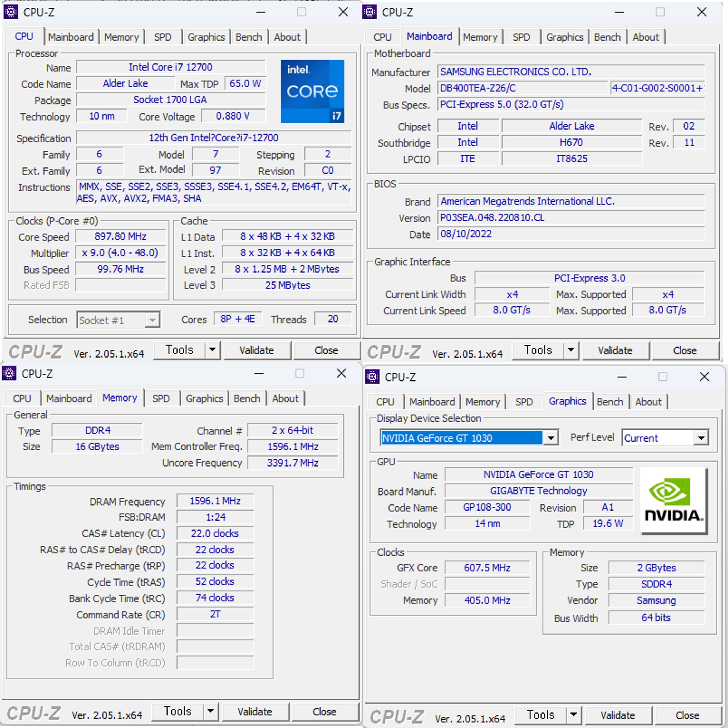Open the About tab in the Memory window
Screen dimensions: 728x728
pyautogui.click(x=286, y=398)
